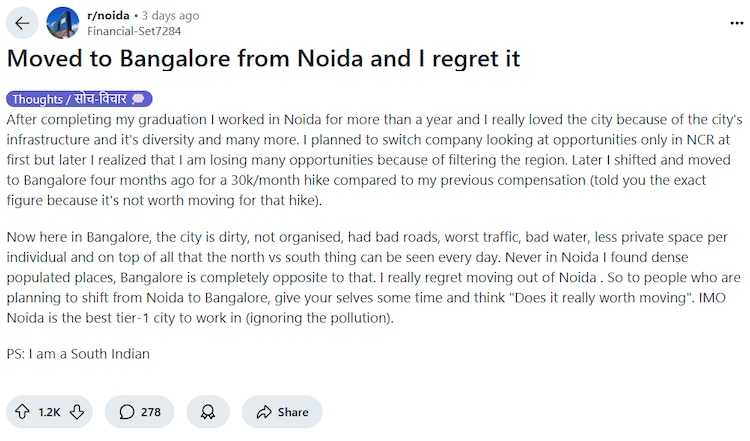Open the Financial-Set7284 user profile
The width and height of the screenshot is (750, 441).
pyautogui.click(x=135, y=31)
